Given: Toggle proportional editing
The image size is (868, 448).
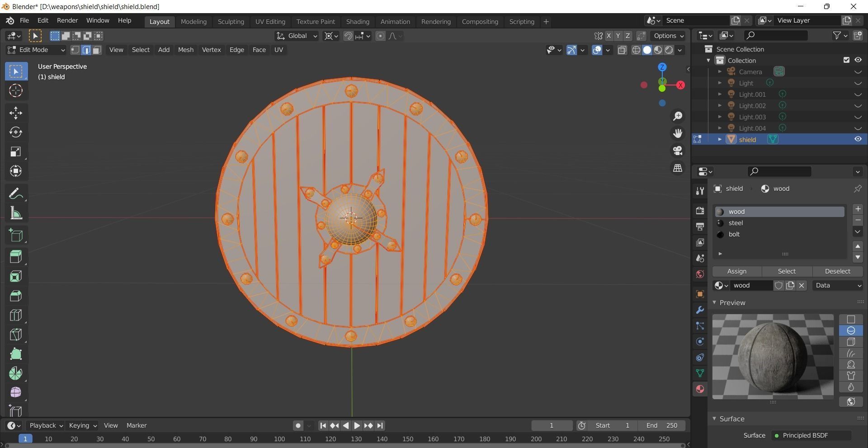Looking at the screenshot, I should (380, 36).
